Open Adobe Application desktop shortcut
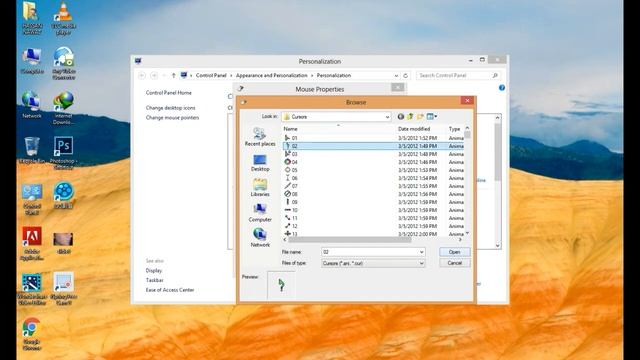Image resolution: width=640 pixels, height=360 pixels. [32, 244]
